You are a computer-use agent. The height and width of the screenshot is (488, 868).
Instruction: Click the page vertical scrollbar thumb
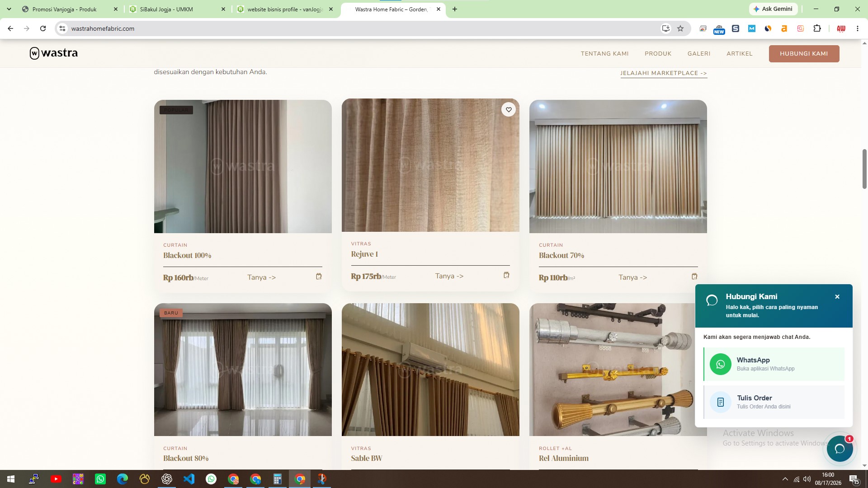tap(864, 169)
